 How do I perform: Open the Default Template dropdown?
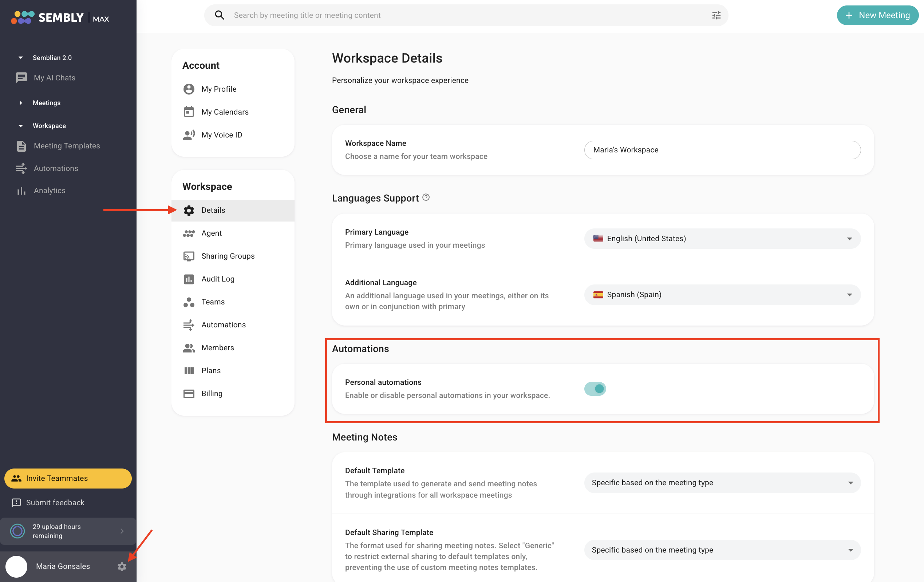[x=722, y=483]
